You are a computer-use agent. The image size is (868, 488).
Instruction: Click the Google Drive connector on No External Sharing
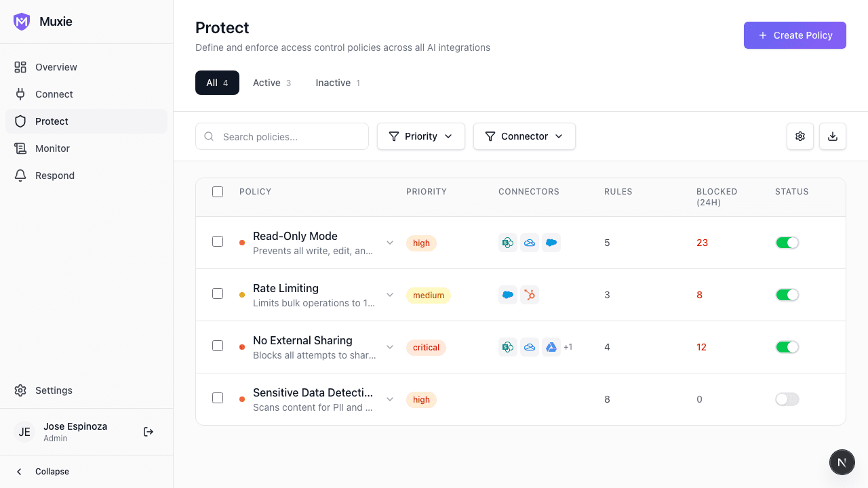551,346
